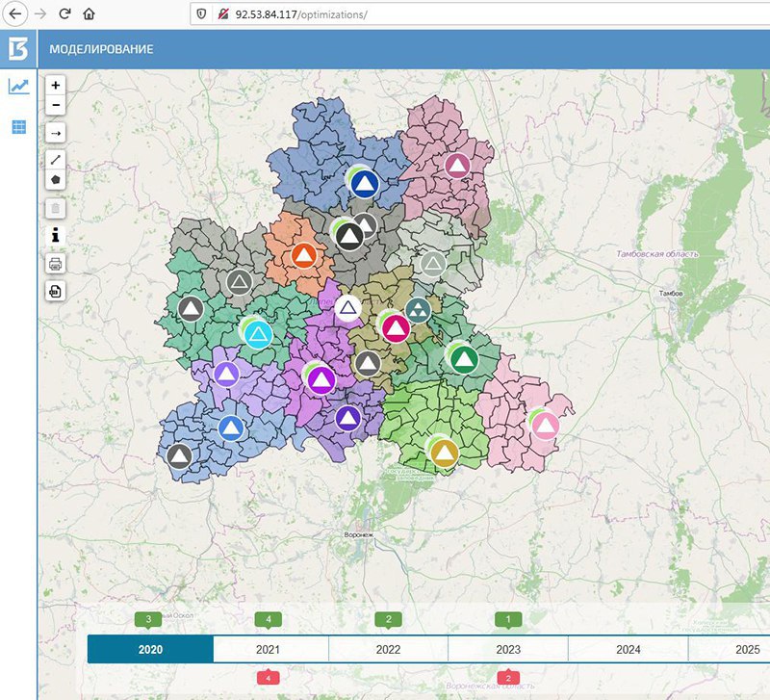Click red badge 4 below 2021
Screen dimensions: 770x700
coord(269,679)
